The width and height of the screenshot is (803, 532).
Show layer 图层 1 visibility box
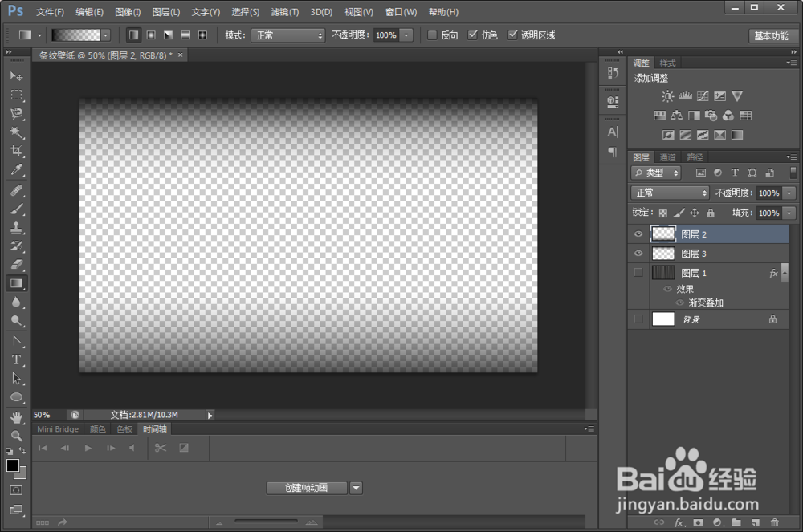(x=638, y=273)
